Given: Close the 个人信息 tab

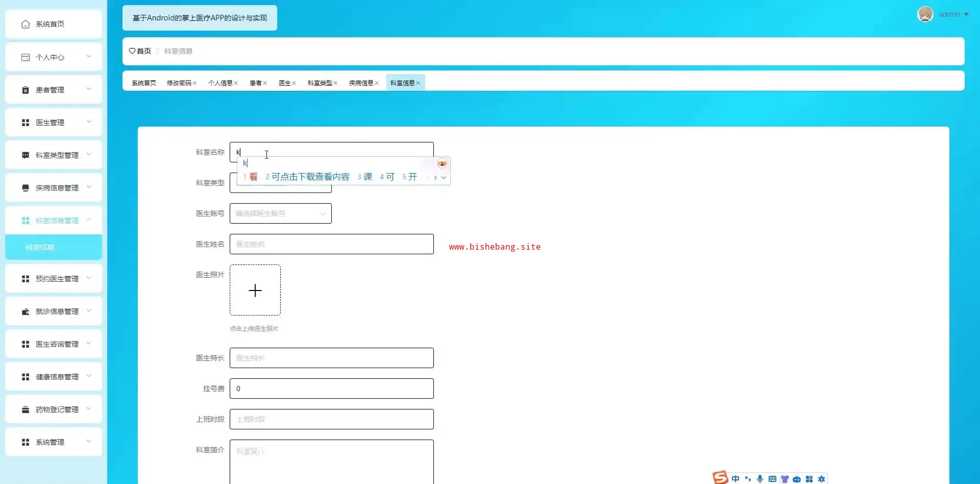Looking at the screenshot, I should click(x=236, y=83).
